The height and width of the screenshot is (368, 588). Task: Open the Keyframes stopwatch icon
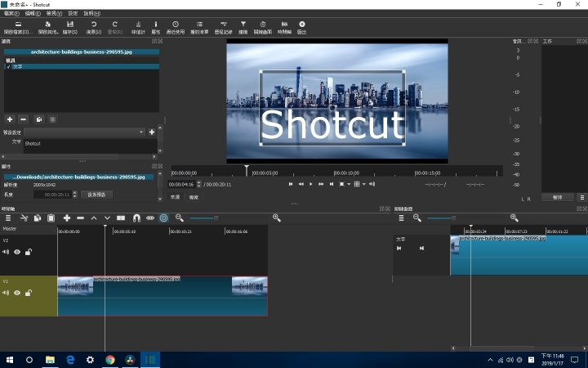pos(263,25)
